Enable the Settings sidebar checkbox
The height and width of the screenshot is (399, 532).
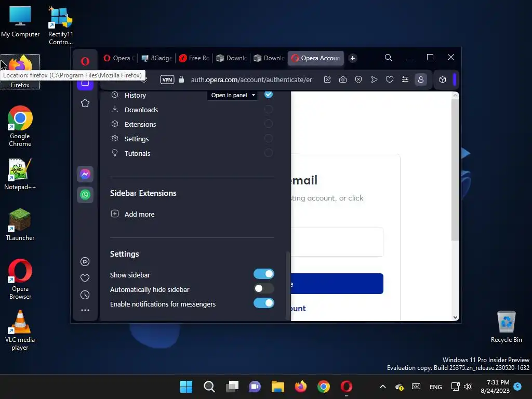pyautogui.click(x=269, y=138)
